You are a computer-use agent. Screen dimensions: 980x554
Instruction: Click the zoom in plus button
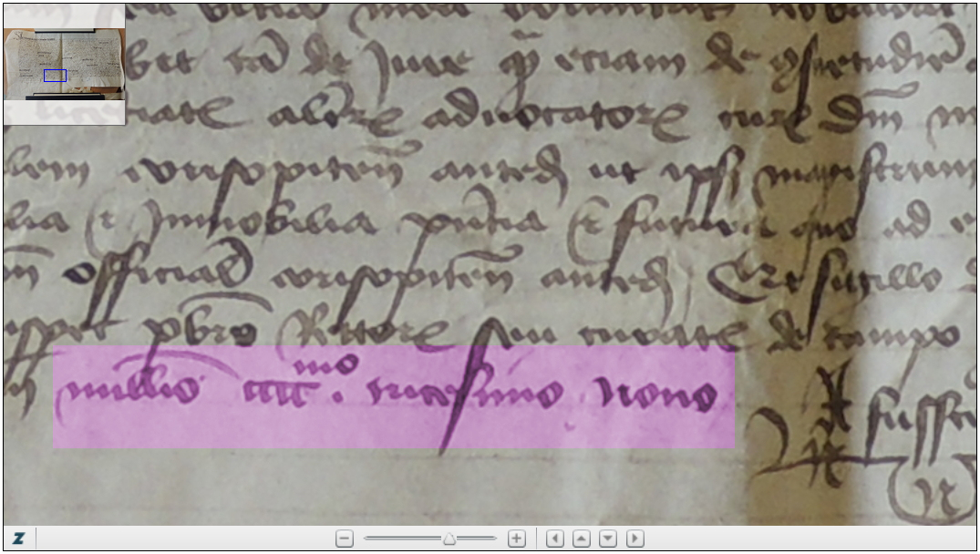[516, 539]
